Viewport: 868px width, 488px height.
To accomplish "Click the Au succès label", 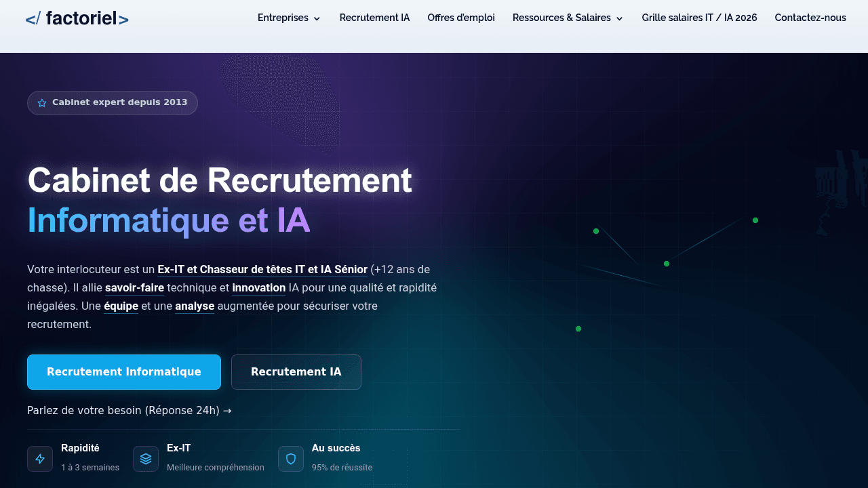I will click(336, 448).
